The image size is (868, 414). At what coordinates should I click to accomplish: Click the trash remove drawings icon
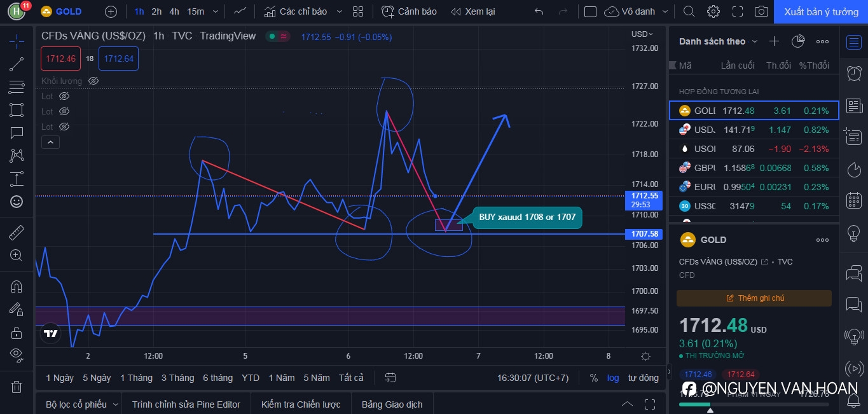(17, 387)
